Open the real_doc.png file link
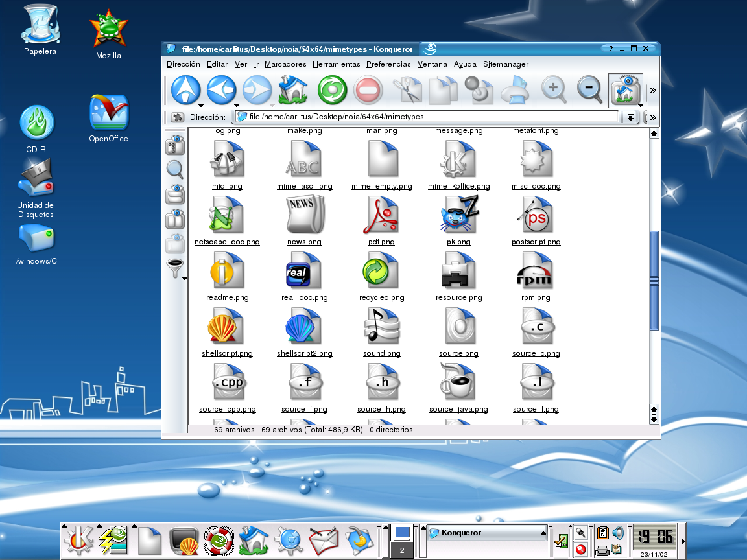The height and width of the screenshot is (560, 747). pos(304,297)
